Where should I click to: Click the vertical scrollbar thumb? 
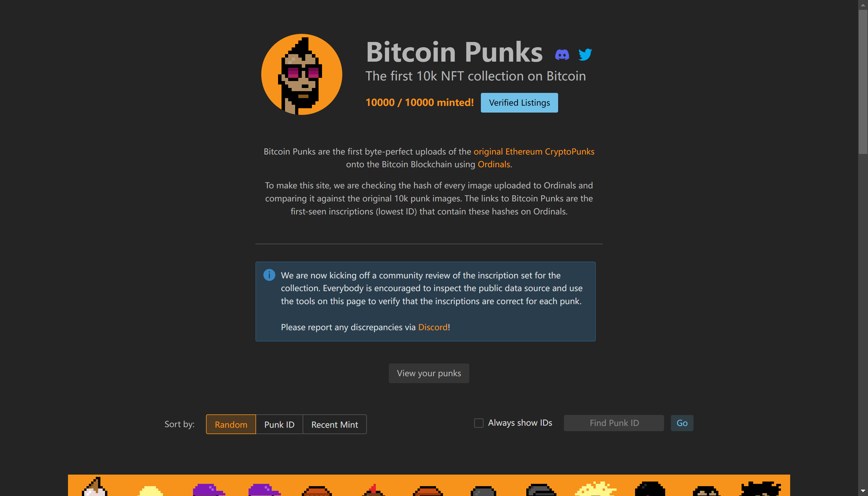(863, 82)
